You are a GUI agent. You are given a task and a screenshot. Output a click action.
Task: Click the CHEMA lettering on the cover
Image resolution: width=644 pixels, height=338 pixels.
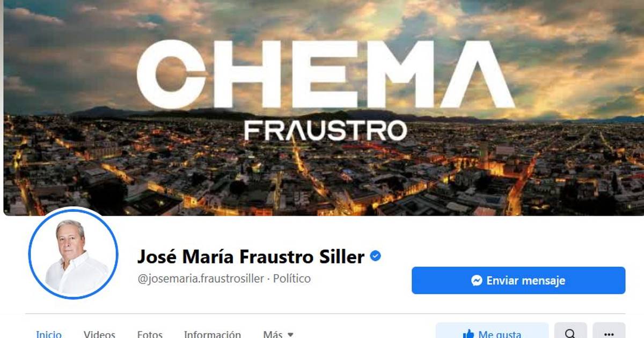(x=326, y=75)
